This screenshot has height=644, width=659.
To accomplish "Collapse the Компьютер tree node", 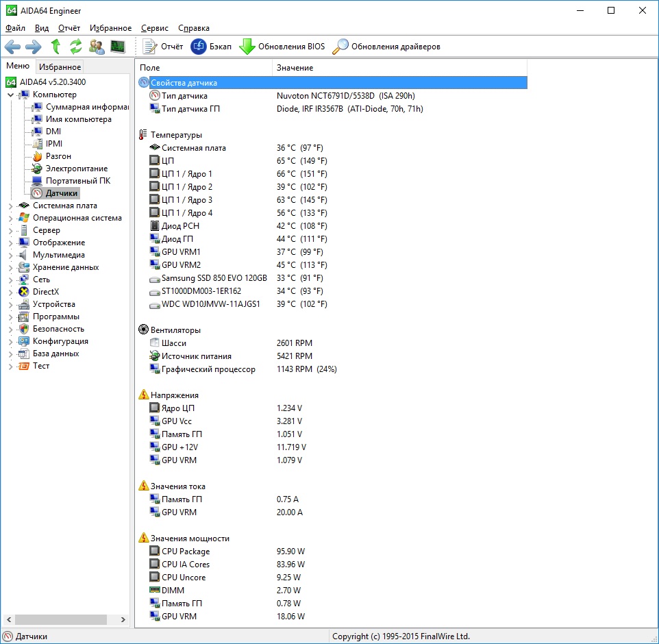I will 10,95.
